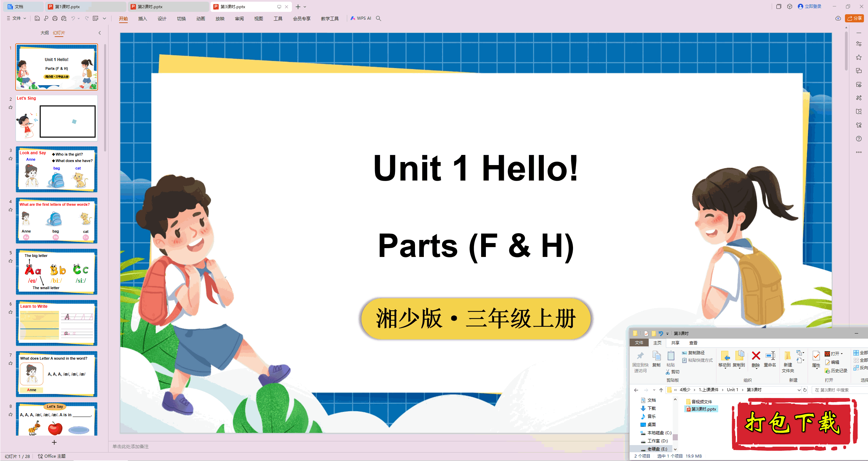Expand the quick access toolbar customize arrow

[x=104, y=18]
